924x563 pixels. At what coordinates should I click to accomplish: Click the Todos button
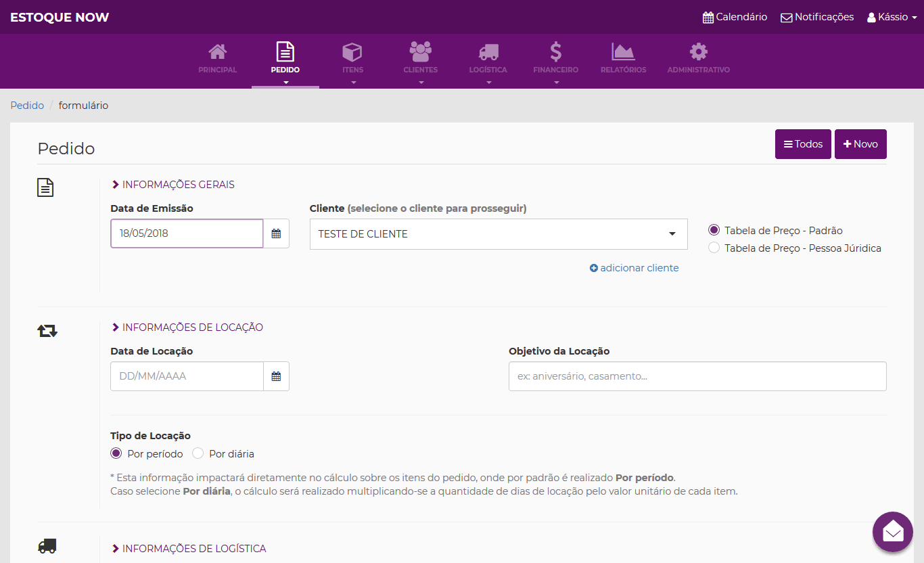(x=803, y=144)
